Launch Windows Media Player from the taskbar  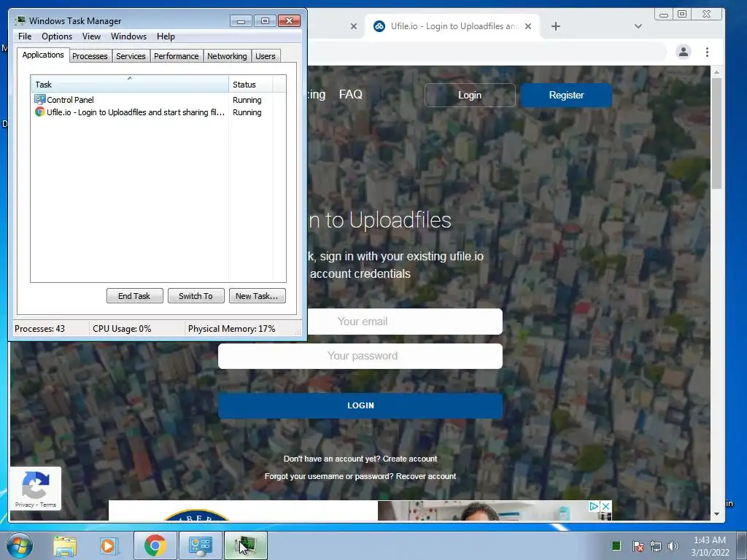click(x=109, y=545)
